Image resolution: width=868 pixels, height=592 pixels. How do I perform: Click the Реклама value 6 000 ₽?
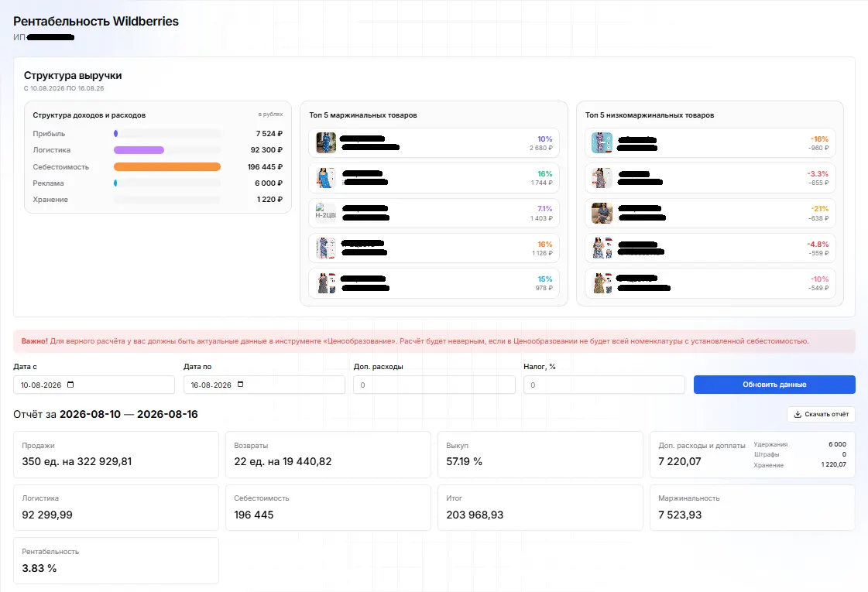pyautogui.click(x=269, y=183)
